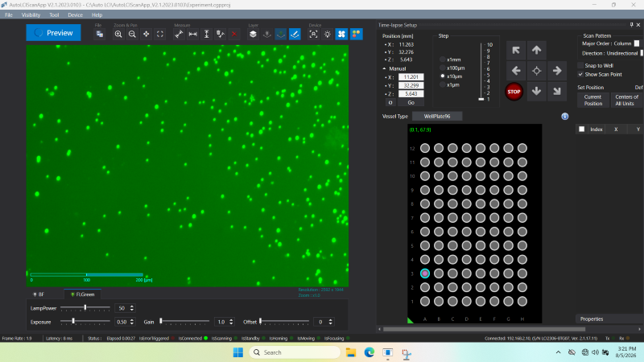This screenshot has height=362, width=644.
Task: Adjust Exposure value spinner
Action: pyautogui.click(x=132, y=322)
